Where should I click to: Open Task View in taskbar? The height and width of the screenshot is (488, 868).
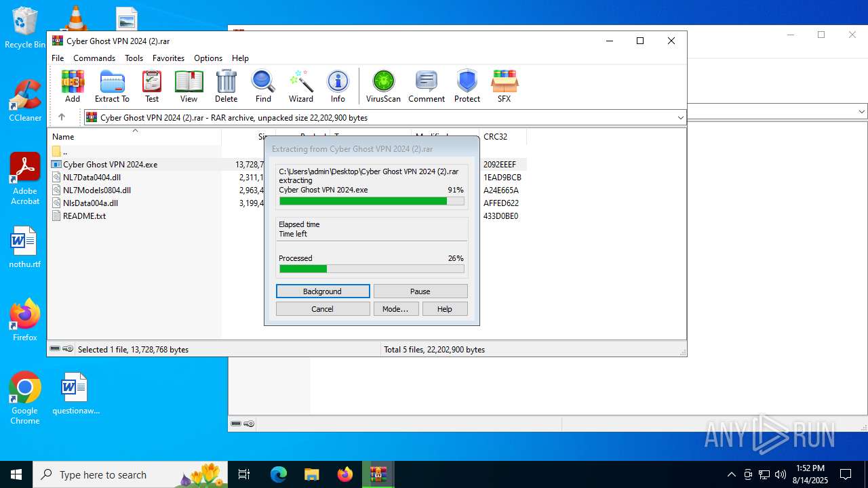point(245,474)
